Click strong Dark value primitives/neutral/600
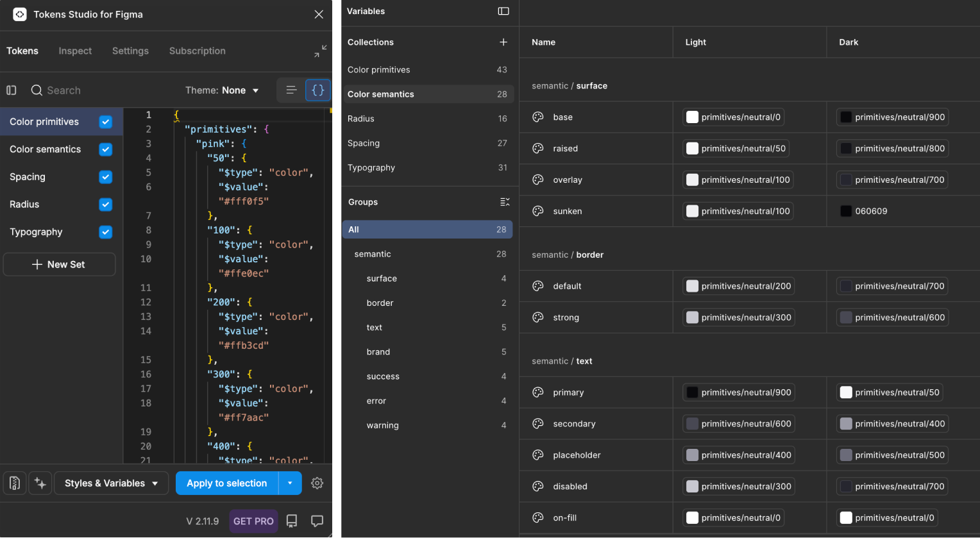Screen dimensions: 980x538 tap(892, 317)
